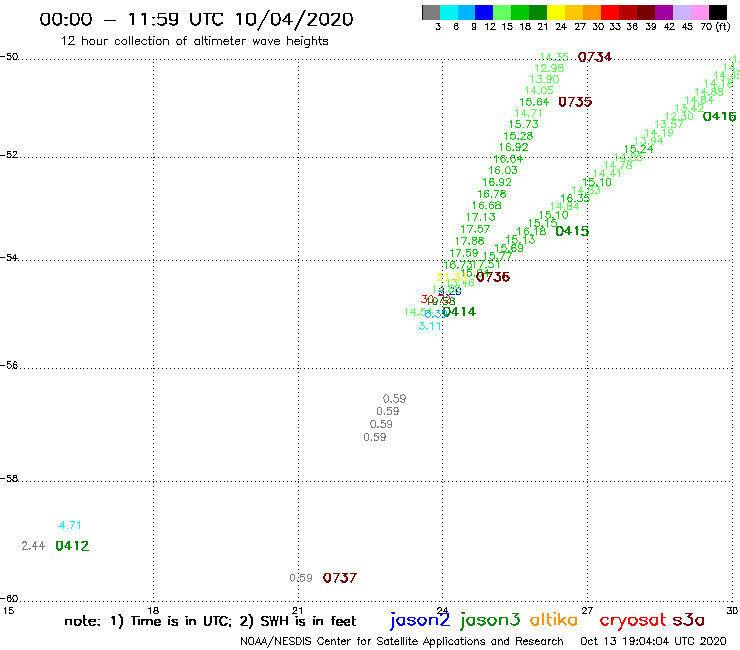This screenshot has height=650, width=740.
Task: Click the black 70 ft legend swatch
Action: (718, 12)
